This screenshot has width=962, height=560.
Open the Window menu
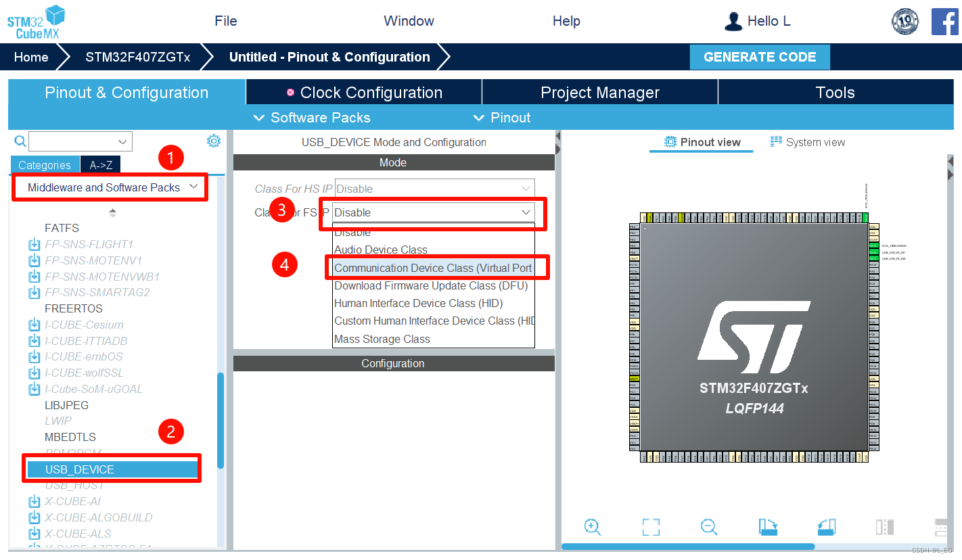409,21
